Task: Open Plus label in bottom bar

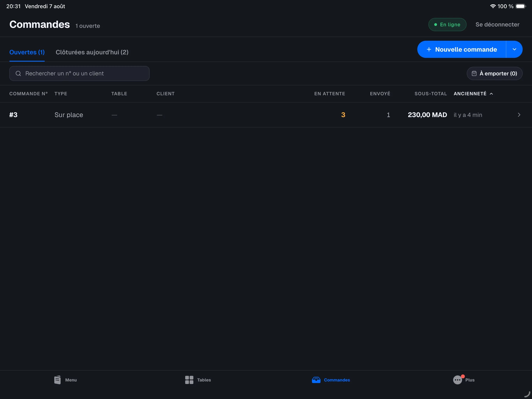Action: (470, 380)
